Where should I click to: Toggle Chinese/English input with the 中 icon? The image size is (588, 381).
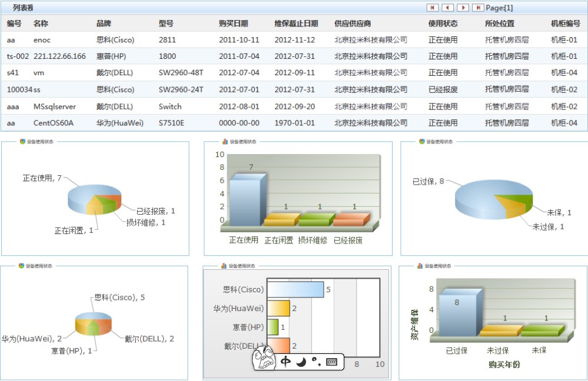coord(286,361)
